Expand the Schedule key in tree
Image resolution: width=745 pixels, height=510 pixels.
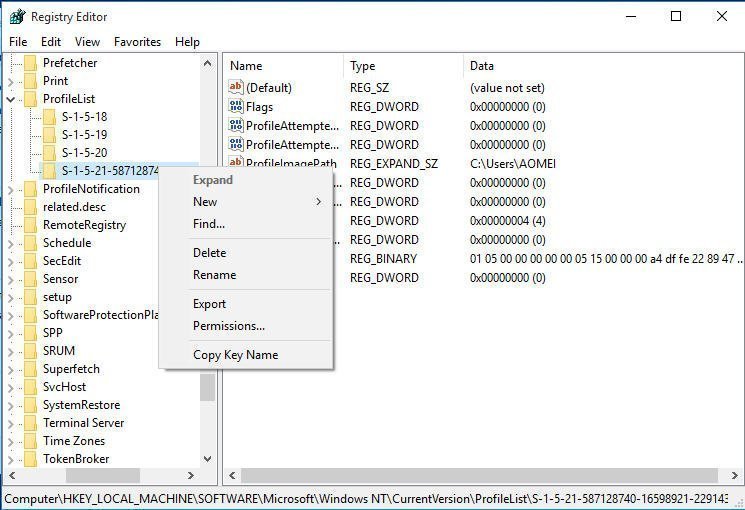coord(11,243)
